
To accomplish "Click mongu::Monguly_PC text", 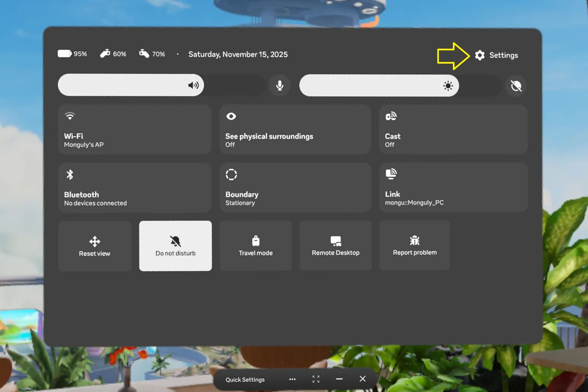I will [414, 203].
